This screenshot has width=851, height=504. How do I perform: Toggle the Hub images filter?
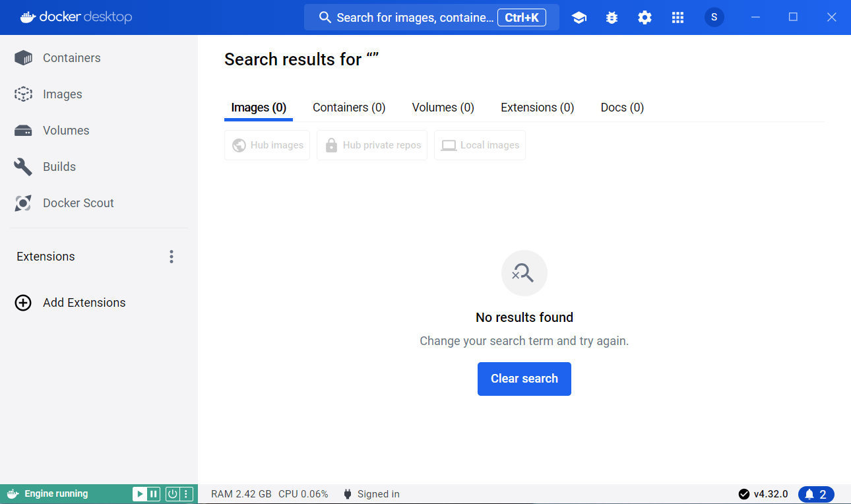(x=267, y=145)
